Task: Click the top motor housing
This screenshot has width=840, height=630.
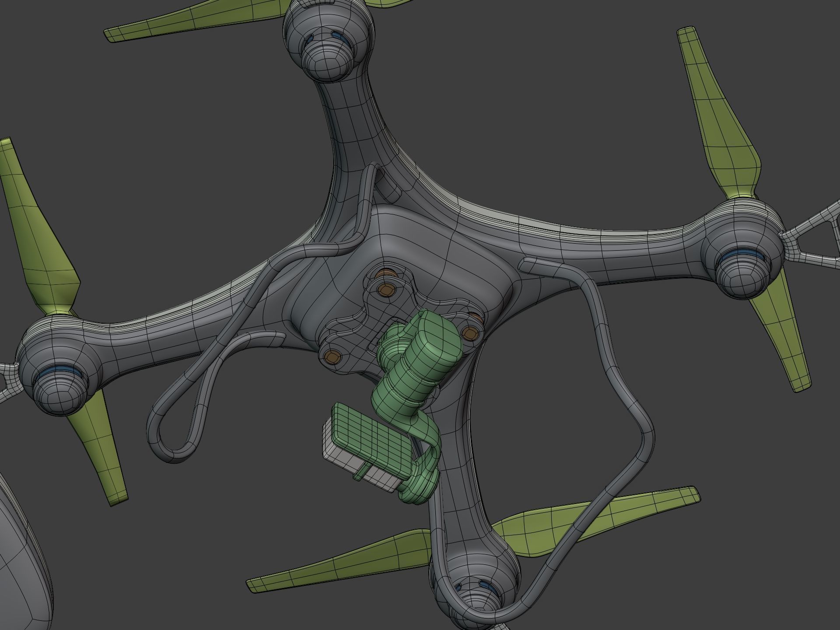Action: pyautogui.click(x=329, y=40)
